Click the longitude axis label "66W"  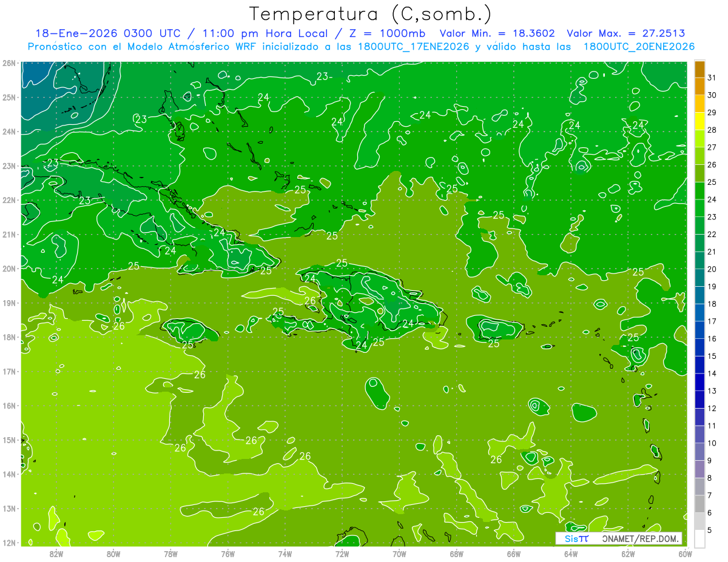[x=514, y=554]
